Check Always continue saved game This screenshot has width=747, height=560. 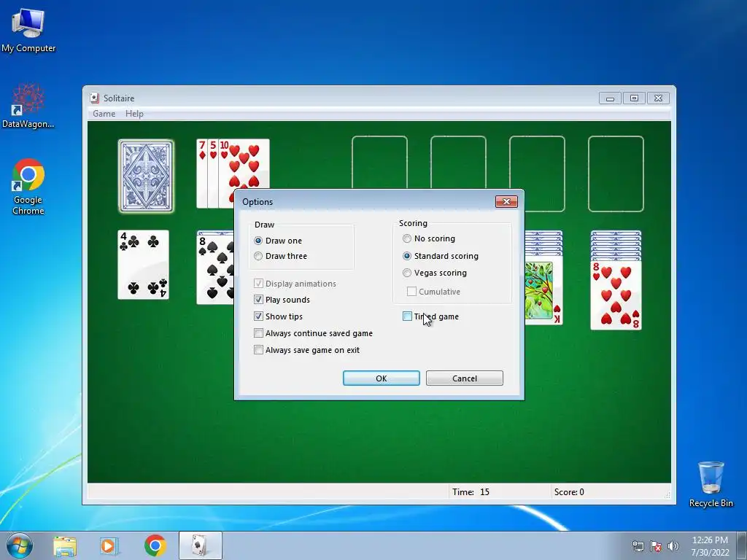(258, 333)
